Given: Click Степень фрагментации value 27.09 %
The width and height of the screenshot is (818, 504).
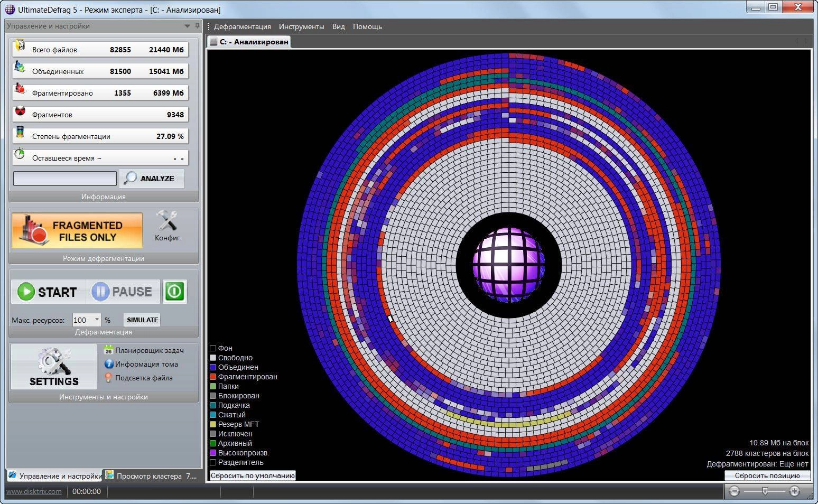Looking at the screenshot, I should pos(170,136).
